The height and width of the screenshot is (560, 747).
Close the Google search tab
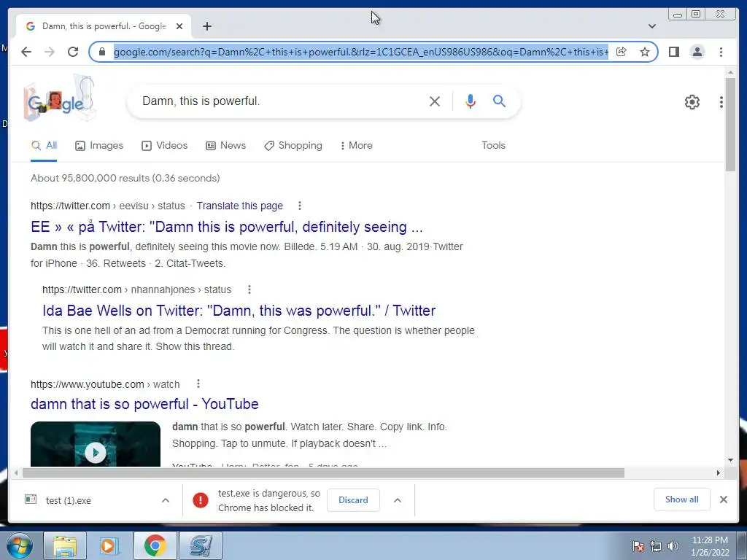pos(179,26)
